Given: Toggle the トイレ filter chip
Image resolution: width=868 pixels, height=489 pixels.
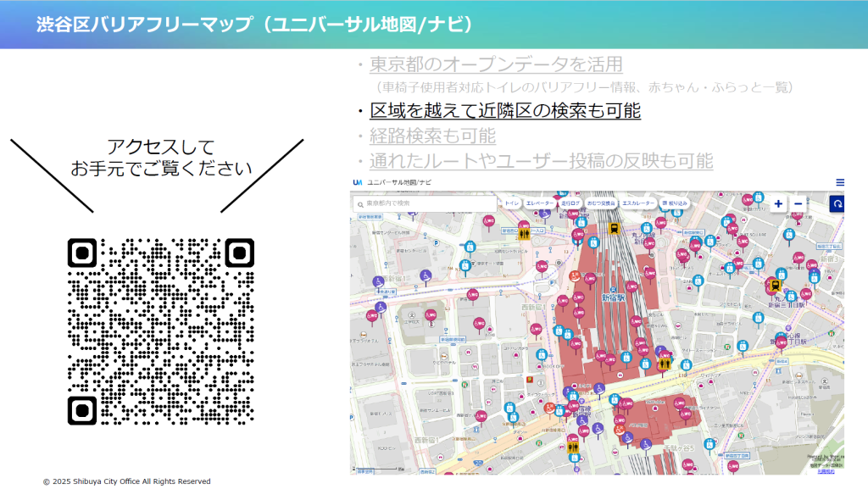Looking at the screenshot, I should [511, 203].
